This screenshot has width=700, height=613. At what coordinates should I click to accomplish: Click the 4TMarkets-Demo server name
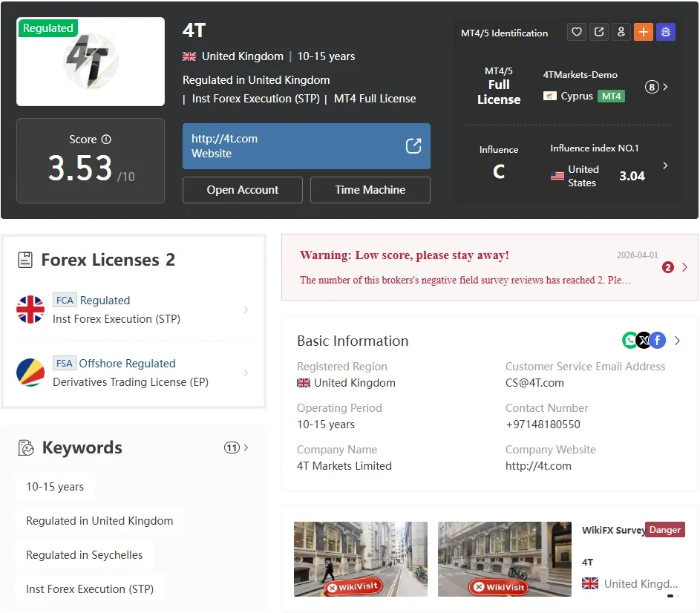point(580,74)
